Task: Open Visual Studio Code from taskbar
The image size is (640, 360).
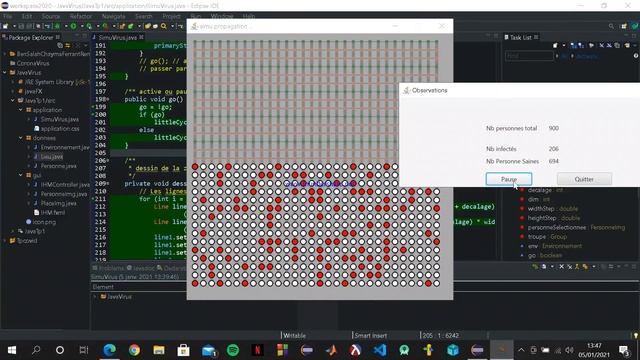Action: [380, 350]
